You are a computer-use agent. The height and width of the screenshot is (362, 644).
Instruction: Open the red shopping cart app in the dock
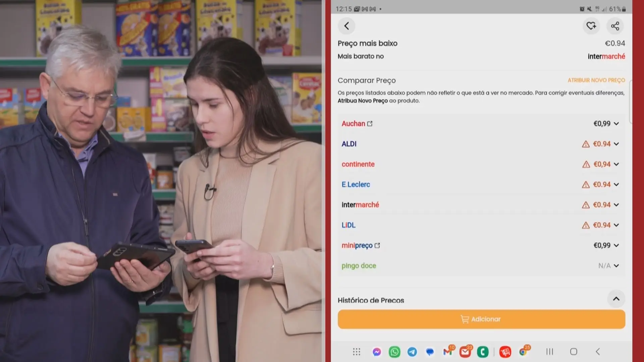505,352
